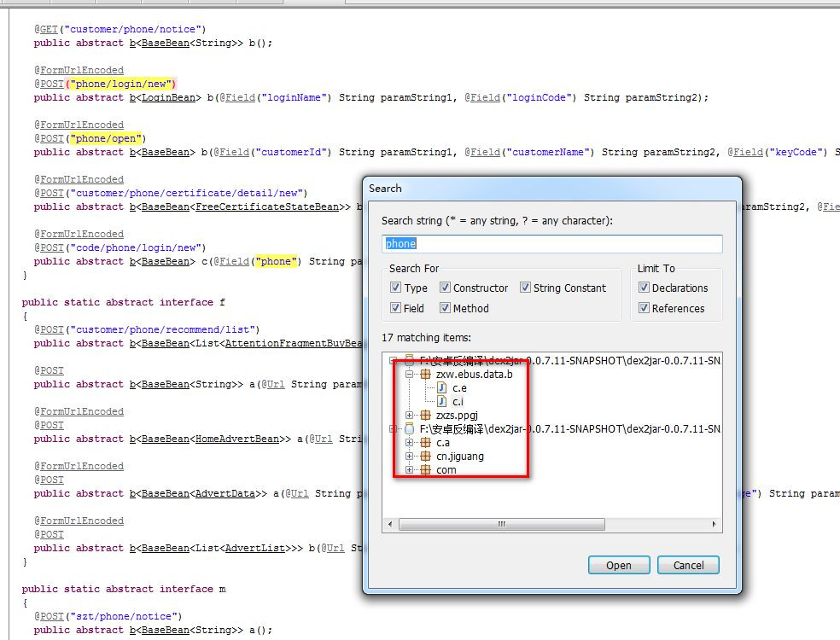
Task: Click the Cancel button in Search dialog
Action: [x=688, y=565]
